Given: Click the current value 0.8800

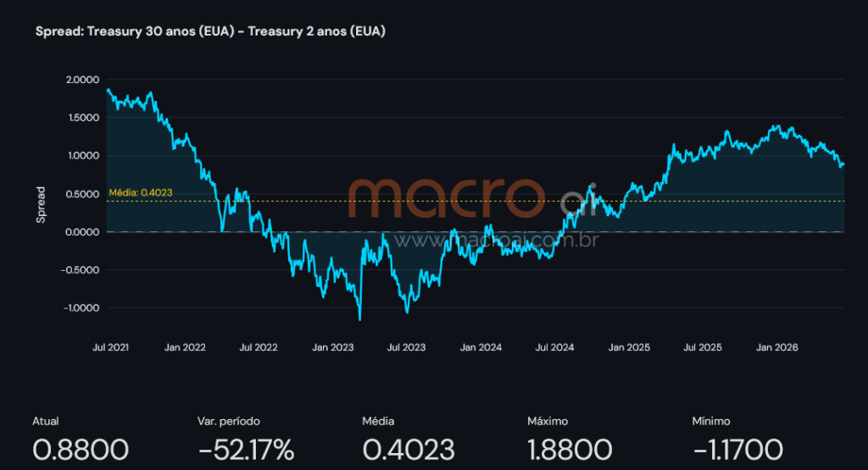Looking at the screenshot, I should [x=81, y=450].
